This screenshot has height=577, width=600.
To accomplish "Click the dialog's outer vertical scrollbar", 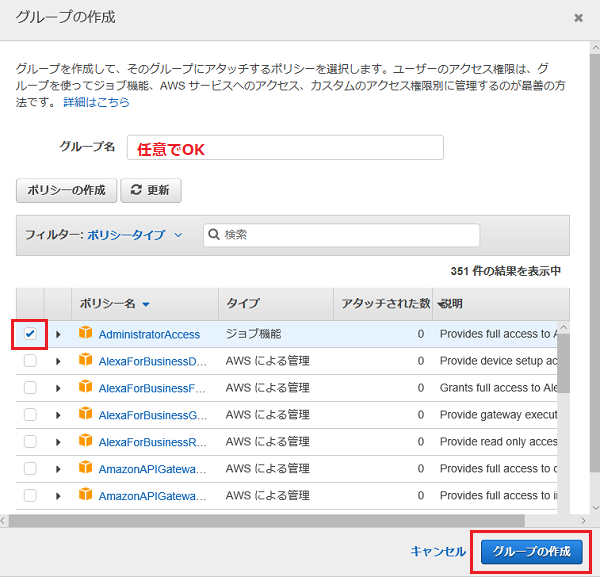I will pyautogui.click(x=595, y=262).
